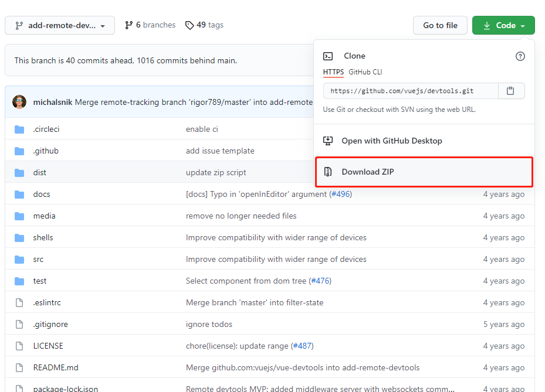Click '5 years ago' timestamp for .gitignore
Image resolution: width=545 pixels, height=392 pixels.
[x=503, y=324]
